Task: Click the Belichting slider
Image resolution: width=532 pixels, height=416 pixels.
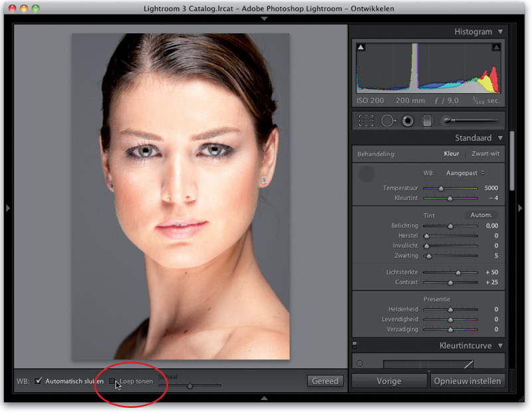Action: tap(450, 226)
